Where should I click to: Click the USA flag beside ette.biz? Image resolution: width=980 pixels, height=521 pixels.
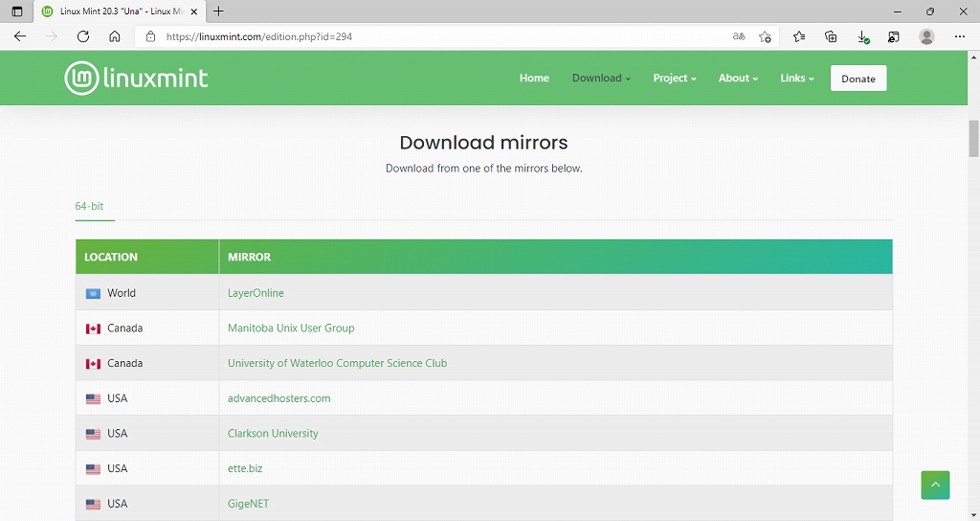pos(93,468)
